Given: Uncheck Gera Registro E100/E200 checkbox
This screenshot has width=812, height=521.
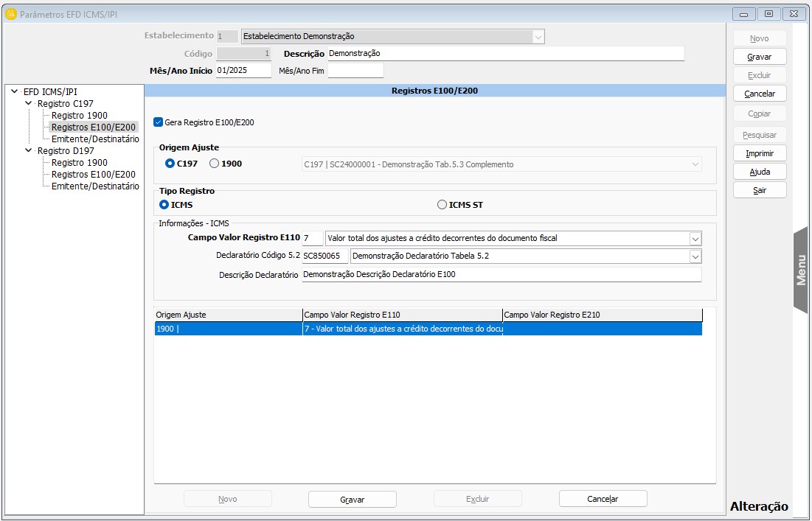Looking at the screenshot, I should coord(159,122).
